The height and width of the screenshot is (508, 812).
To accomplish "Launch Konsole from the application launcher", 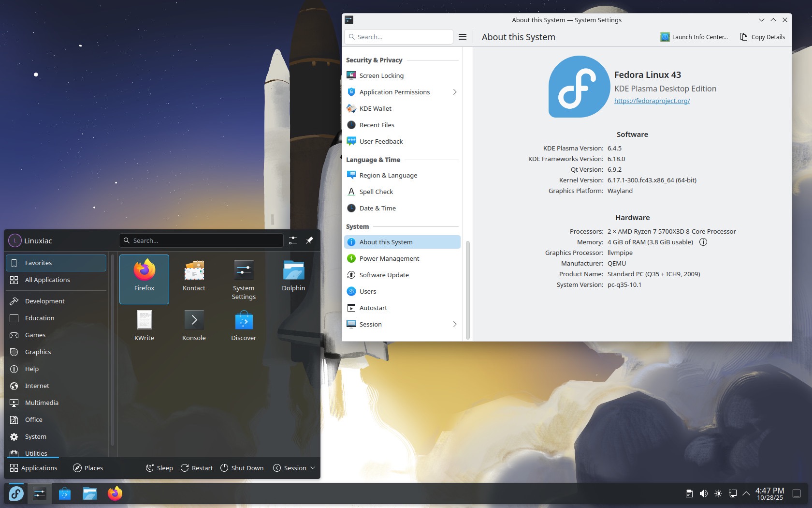I will point(193,324).
